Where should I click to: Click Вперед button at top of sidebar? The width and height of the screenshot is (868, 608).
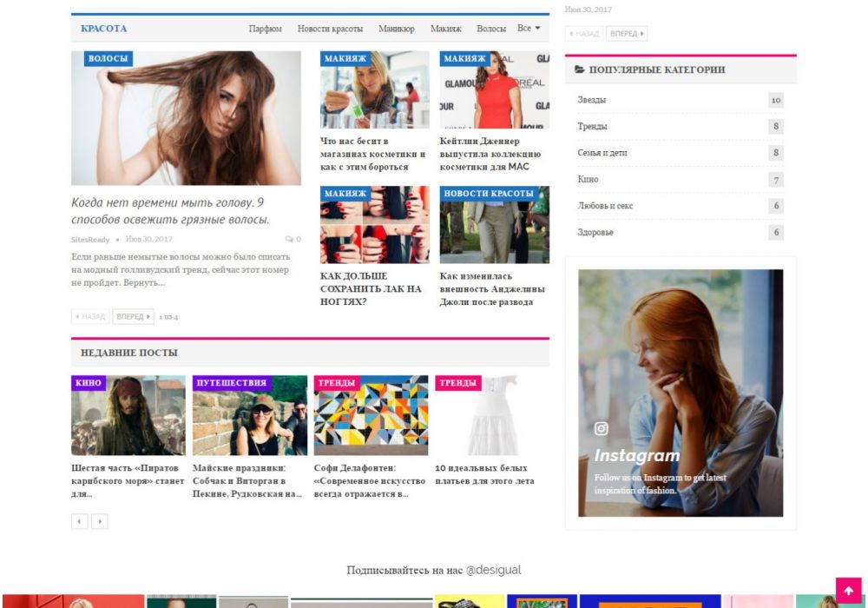(x=627, y=34)
